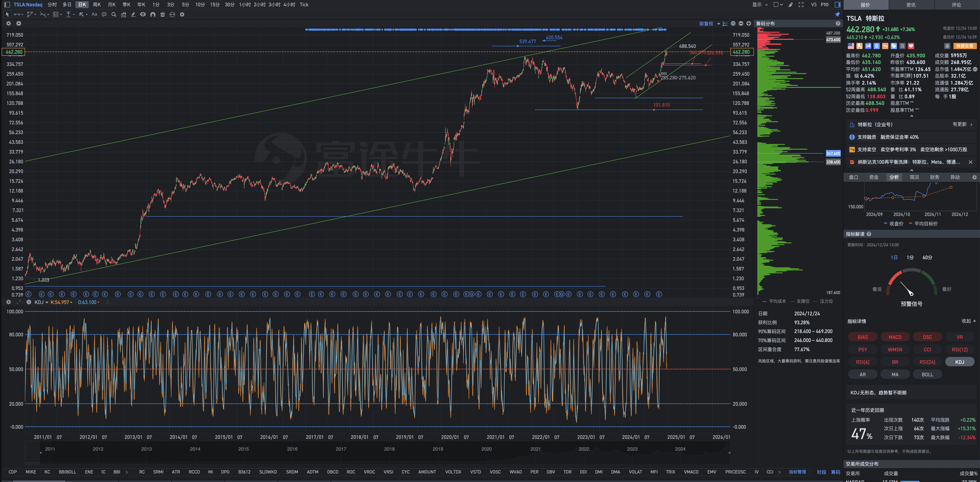Open the 显示 display dropdown
Image resolution: width=980 pixels, height=482 pixels.
(760, 4)
